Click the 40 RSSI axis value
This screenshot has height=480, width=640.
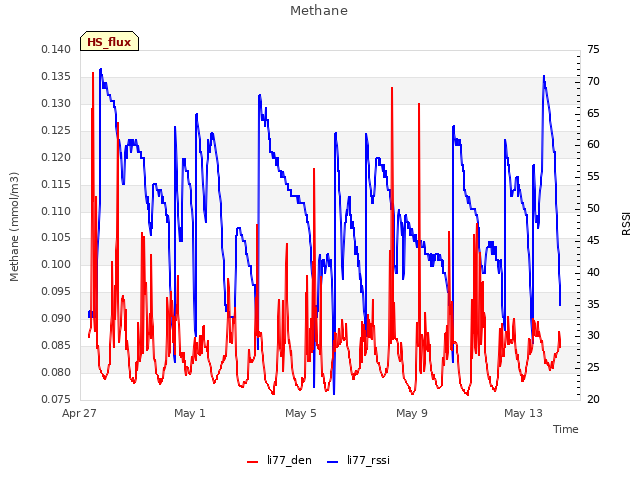(593, 272)
